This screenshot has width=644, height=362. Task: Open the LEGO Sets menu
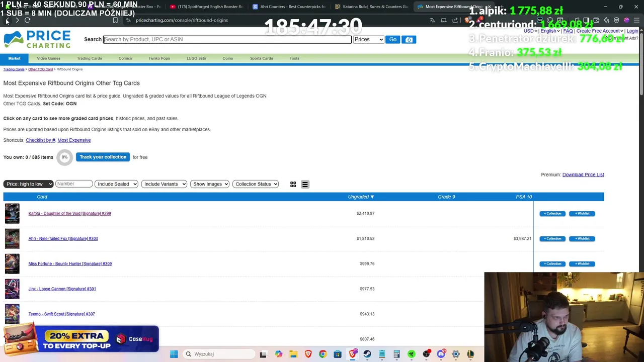tap(196, 58)
